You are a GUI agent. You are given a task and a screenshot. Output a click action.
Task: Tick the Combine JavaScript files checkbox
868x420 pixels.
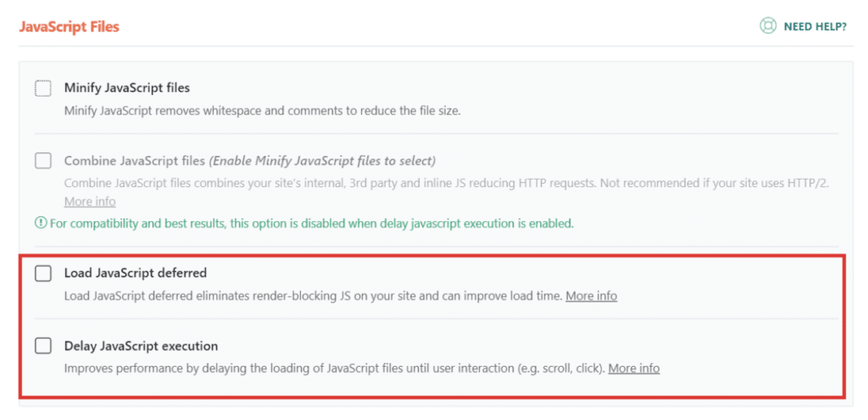[x=43, y=161]
